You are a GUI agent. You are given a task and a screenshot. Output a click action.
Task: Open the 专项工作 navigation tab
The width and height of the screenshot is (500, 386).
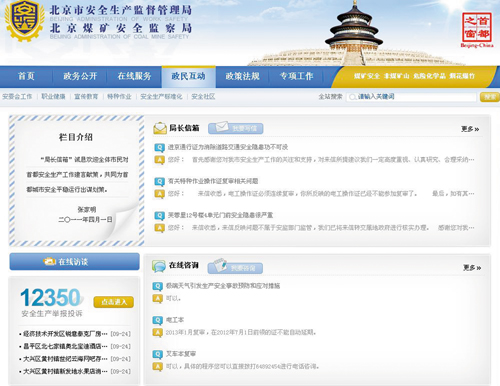[296, 76]
